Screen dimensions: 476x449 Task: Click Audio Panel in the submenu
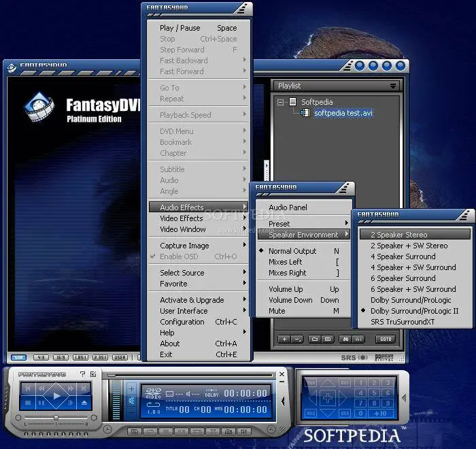coord(288,207)
